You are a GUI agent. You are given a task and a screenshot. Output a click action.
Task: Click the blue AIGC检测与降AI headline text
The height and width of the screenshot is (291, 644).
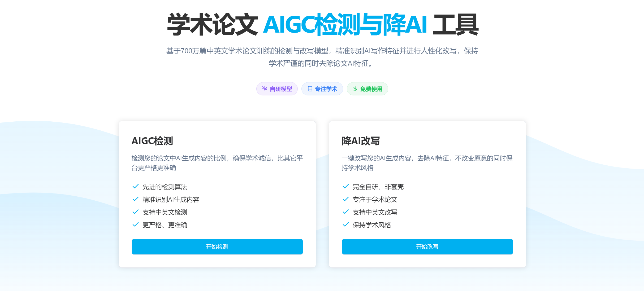[345, 25]
